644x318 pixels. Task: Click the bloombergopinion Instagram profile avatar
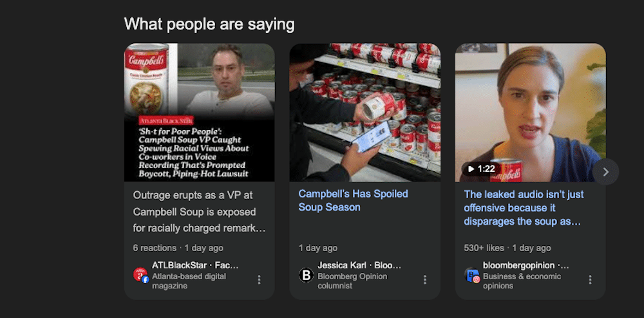click(472, 275)
